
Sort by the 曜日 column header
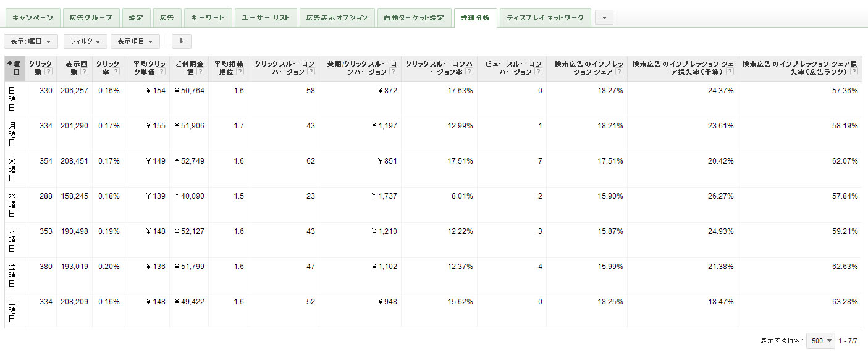(x=15, y=68)
